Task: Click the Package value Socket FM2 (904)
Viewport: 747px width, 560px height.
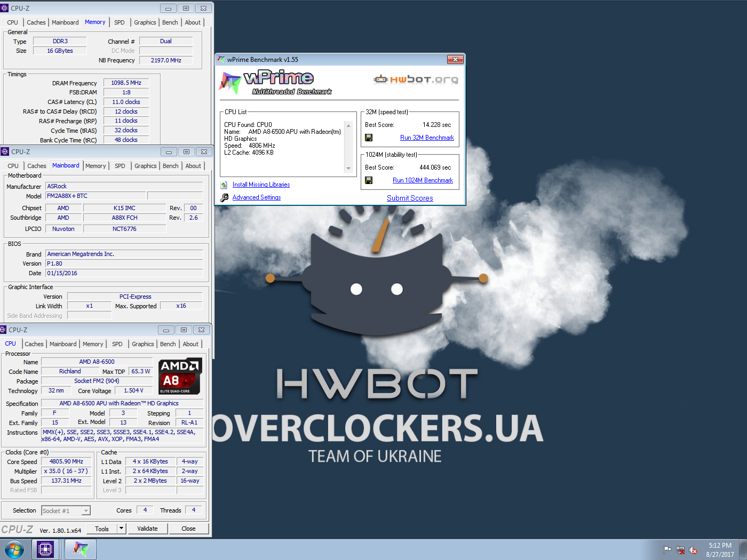Action: pyautogui.click(x=97, y=381)
